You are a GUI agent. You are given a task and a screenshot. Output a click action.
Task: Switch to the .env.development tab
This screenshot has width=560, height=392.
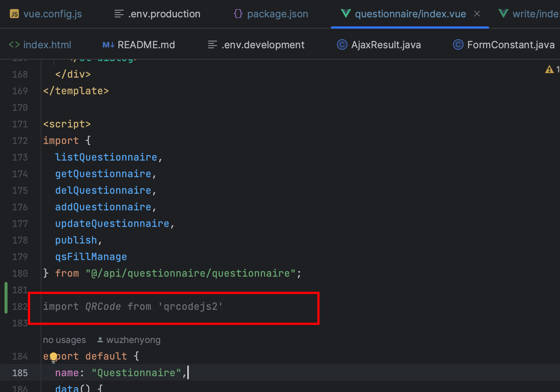pos(256,45)
